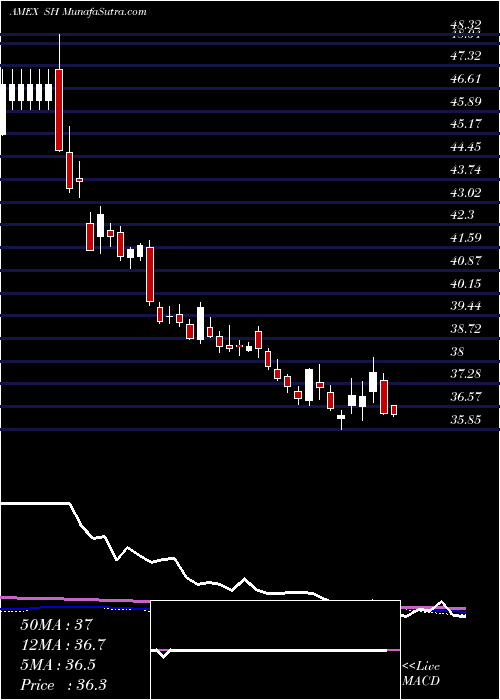500x700 pixels.
Task: Click the 12MA : 36.7 reading
Action: click(x=64, y=645)
